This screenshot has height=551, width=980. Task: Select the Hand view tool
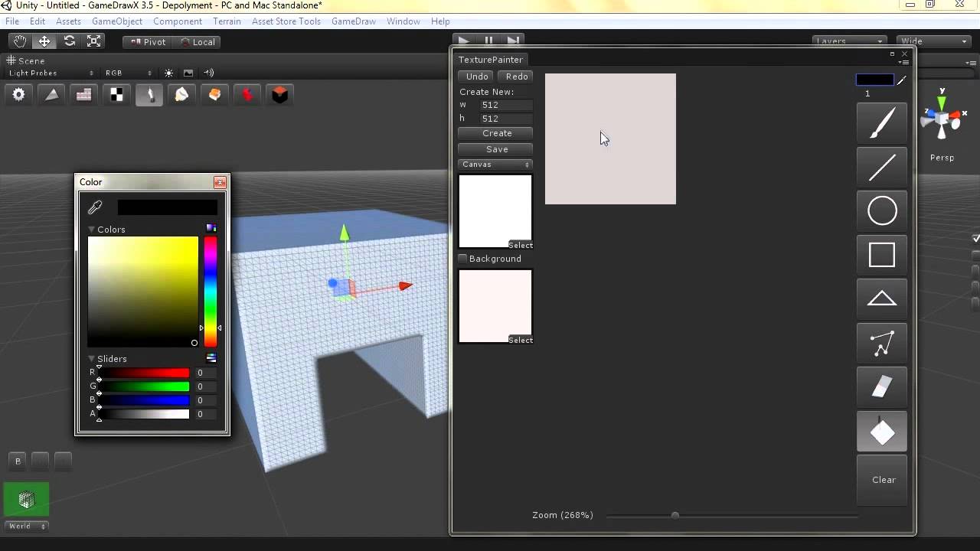point(20,41)
